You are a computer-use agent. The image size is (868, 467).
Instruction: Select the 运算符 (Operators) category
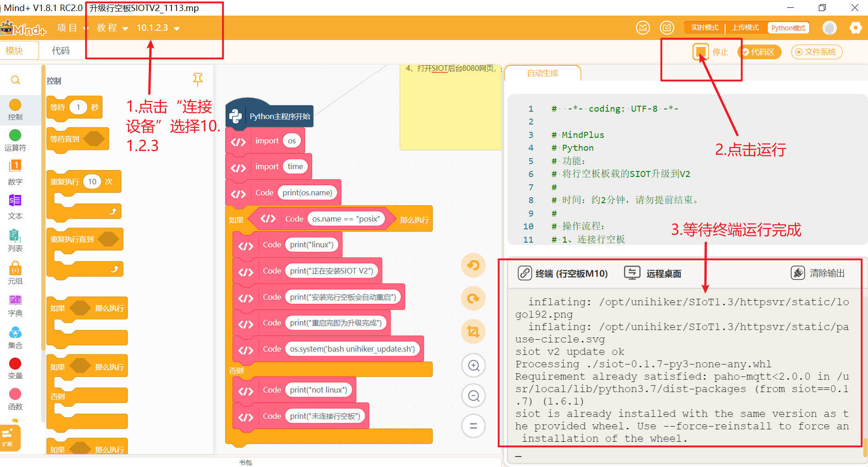click(15, 140)
